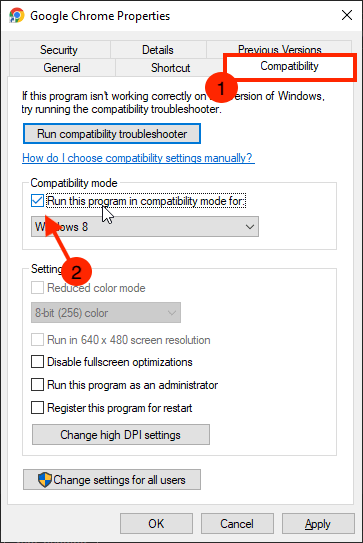Click the chevron arrow of Windows version combo

pyautogui.click(x=250, y=227)
